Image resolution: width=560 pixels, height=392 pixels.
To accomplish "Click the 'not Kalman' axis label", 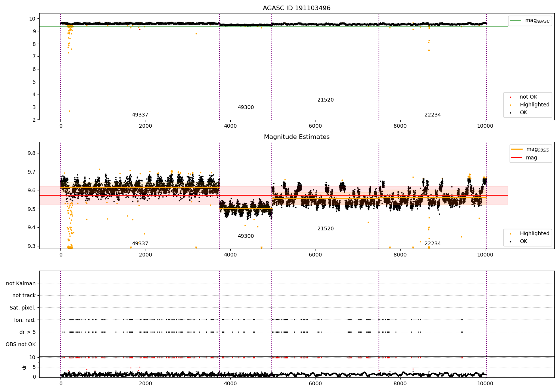I will (x=21, y=284).
